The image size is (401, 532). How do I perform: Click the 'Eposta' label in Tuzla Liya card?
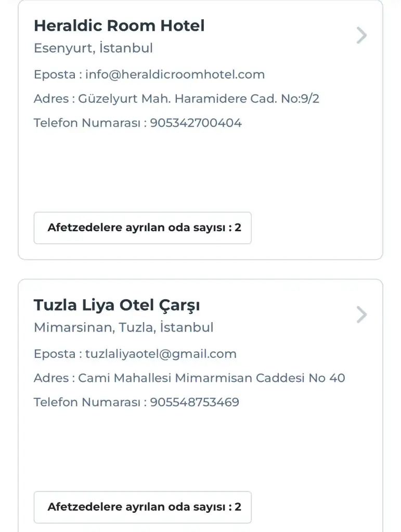tap(55, 354)
